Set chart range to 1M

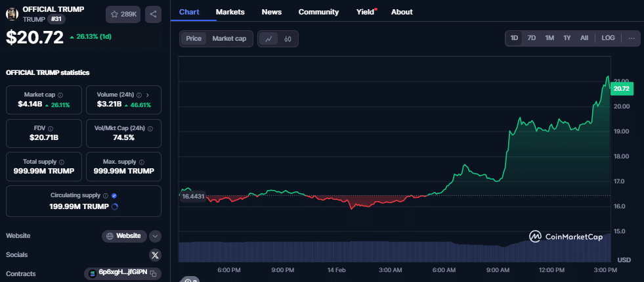[x=549, y=38]
